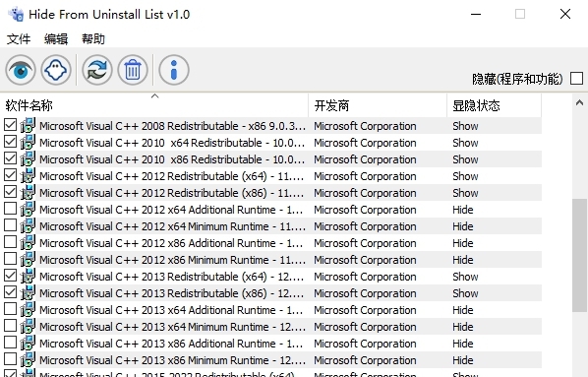
Task: Select Visual C++ 2012 Redistributable (x64) name
Action: tap(172, 176)
